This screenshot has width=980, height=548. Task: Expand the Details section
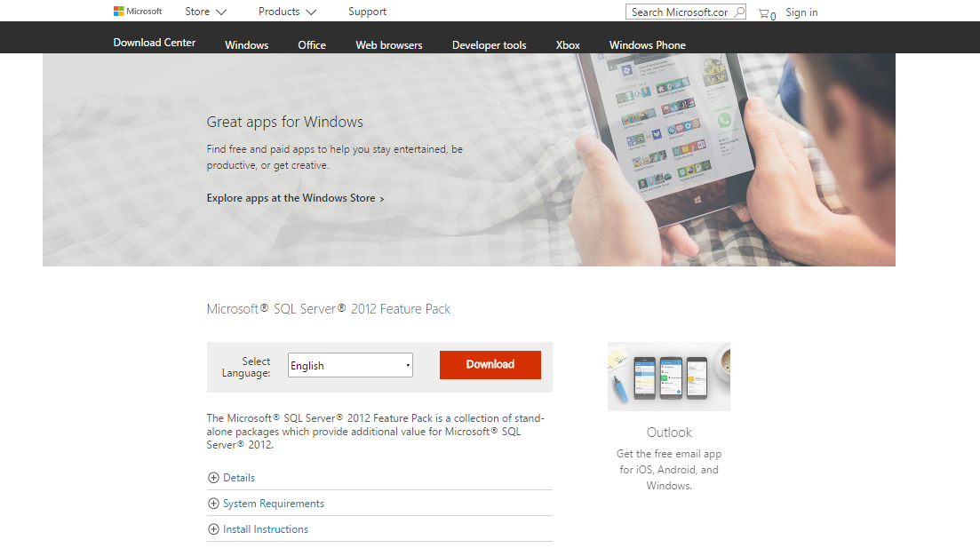pyautogui.click(x=239, y=478)
